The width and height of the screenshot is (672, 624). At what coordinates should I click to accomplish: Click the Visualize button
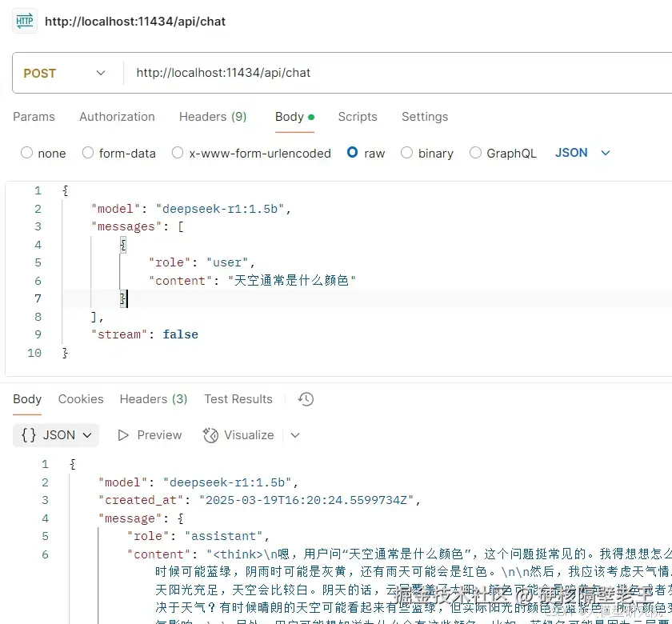coord(238,435)
